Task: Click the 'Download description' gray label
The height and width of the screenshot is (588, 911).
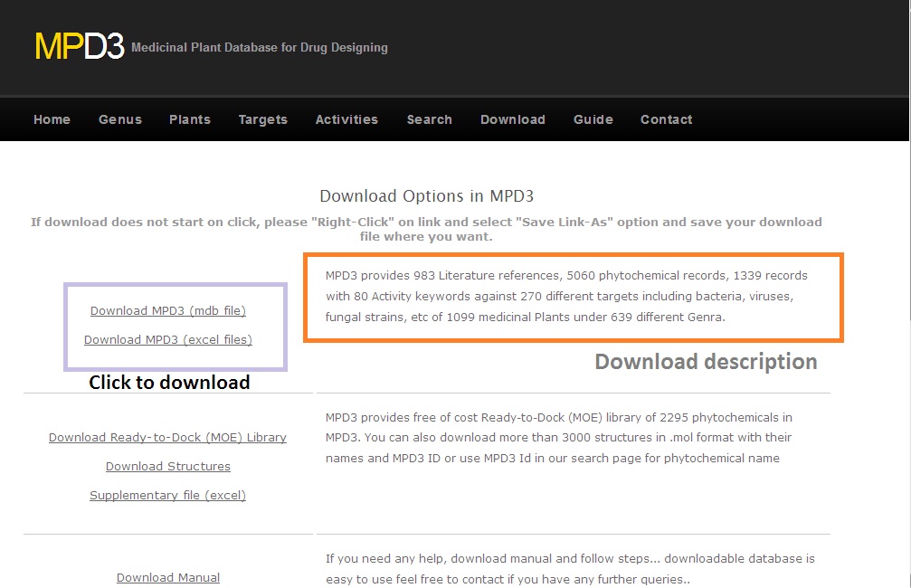Action: [x=706, y=362]
